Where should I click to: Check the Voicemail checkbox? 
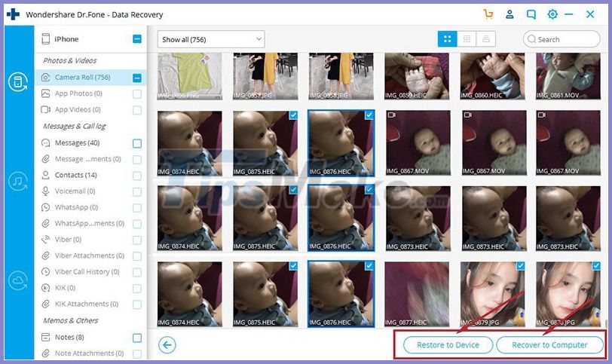pos(137,191)
